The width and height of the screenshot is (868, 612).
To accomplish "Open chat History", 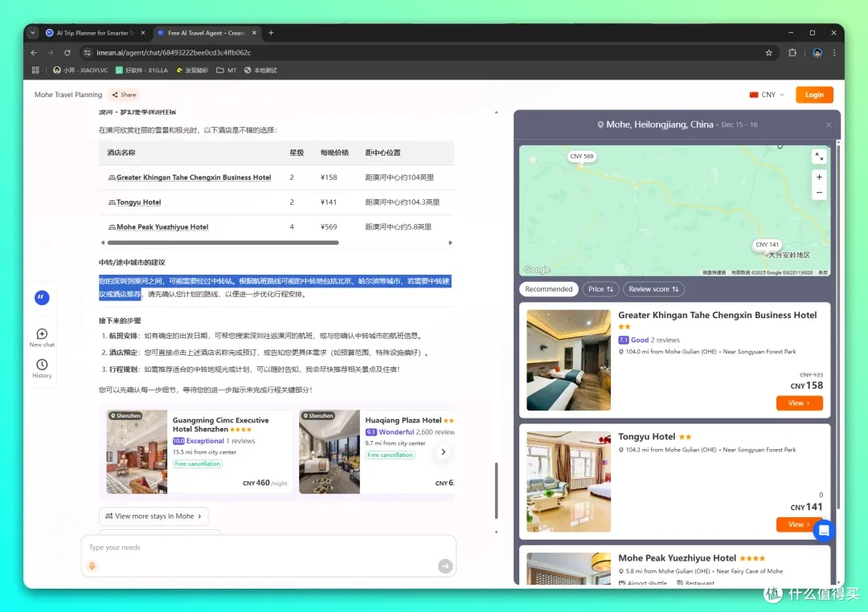I will click(42, 369).
